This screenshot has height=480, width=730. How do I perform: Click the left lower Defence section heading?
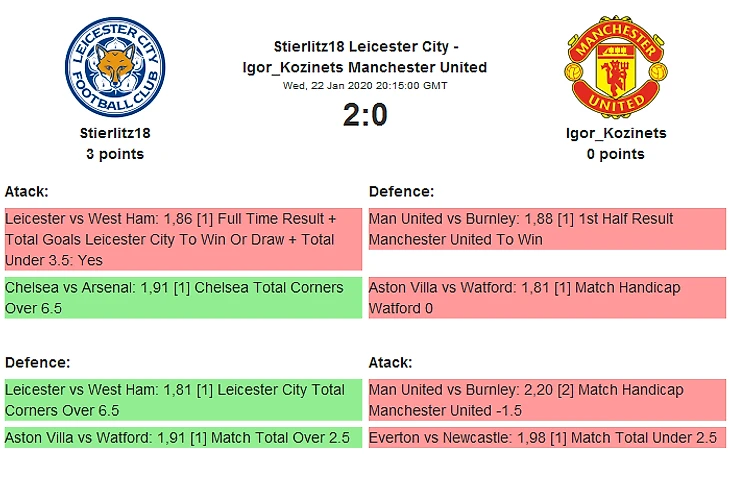coord(37,362)
